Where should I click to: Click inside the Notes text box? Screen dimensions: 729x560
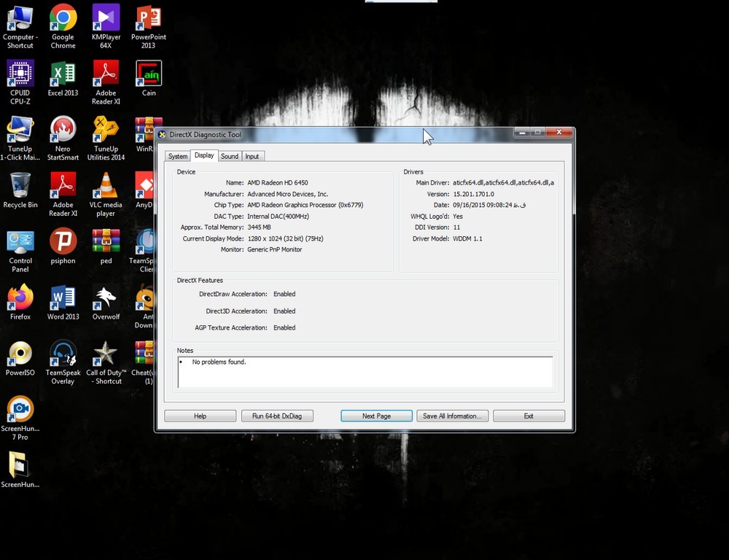click(365, 372)
